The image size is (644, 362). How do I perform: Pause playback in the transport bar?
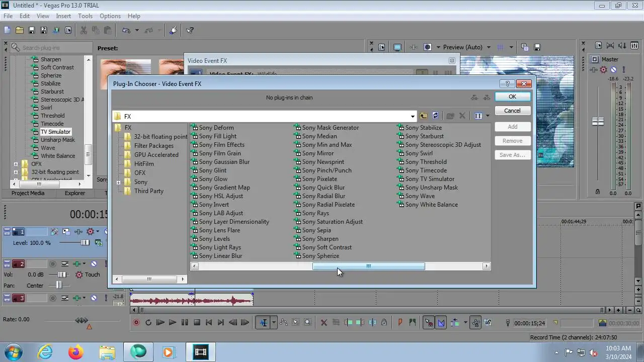click(185, 322)
